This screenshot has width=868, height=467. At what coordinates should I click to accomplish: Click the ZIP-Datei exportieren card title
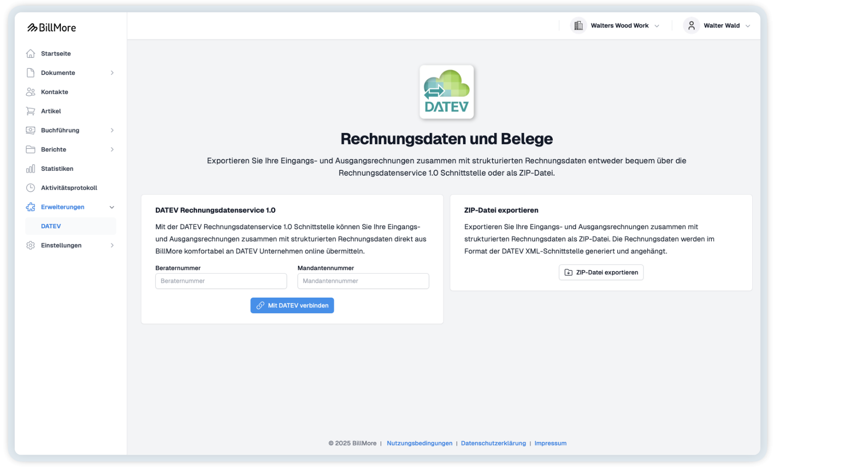[x=501, y=210]
